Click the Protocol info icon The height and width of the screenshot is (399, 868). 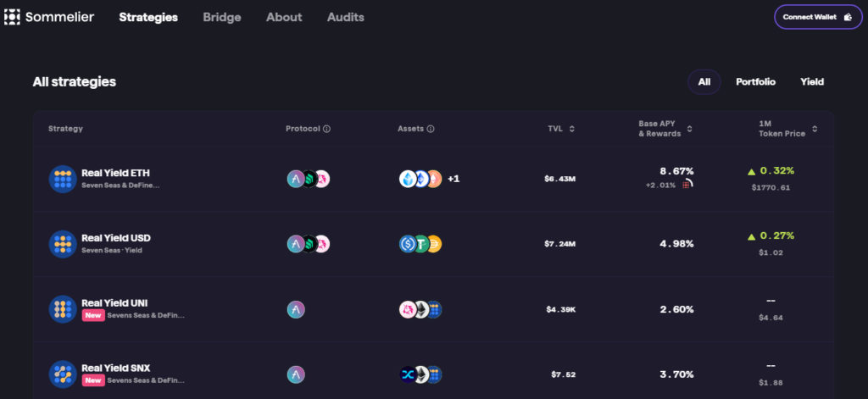[x=326, y=129]
